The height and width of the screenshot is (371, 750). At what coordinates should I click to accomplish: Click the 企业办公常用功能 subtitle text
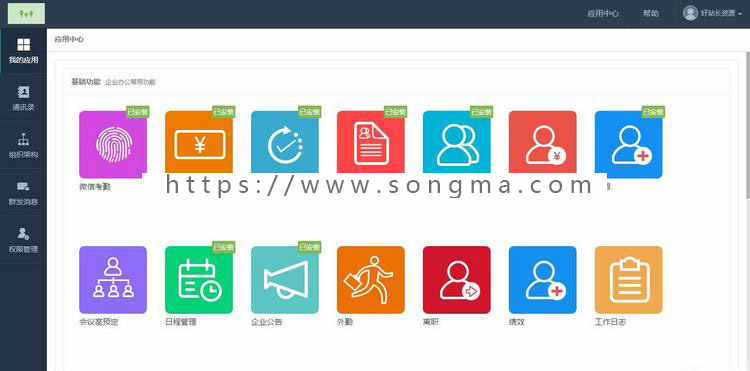pyautogui.click(x=130, y=82)
